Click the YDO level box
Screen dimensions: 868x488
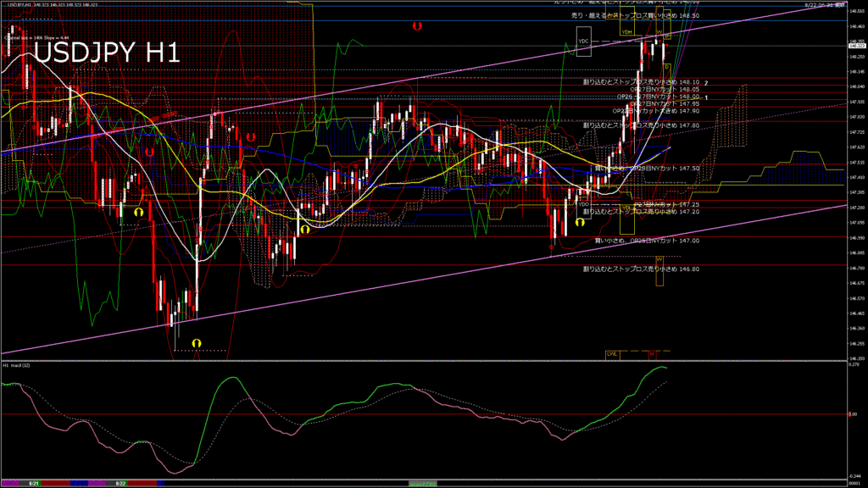pyautogui.click(x=583, y=204)
